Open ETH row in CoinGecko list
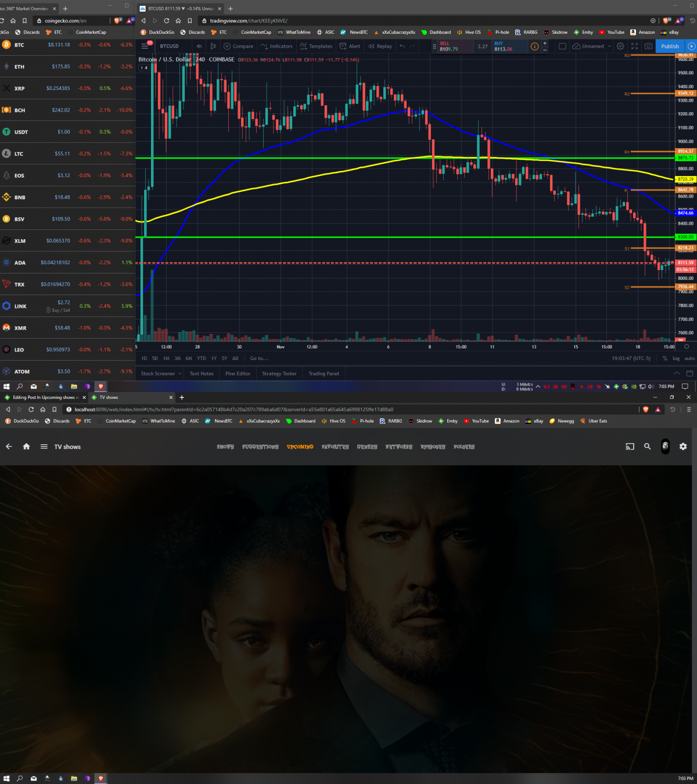The width and height of the screenshot is (697, 784). click(x=67, y=67)
